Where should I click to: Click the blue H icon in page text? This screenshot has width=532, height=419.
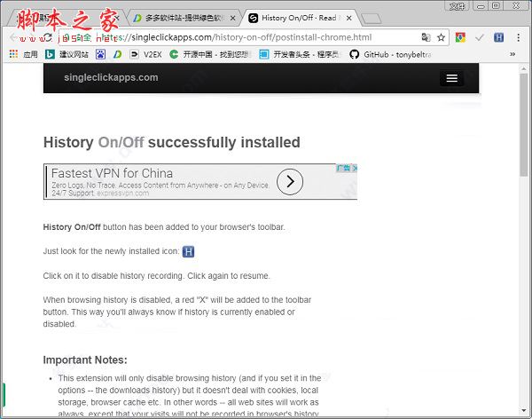click(x=188, y=252)
